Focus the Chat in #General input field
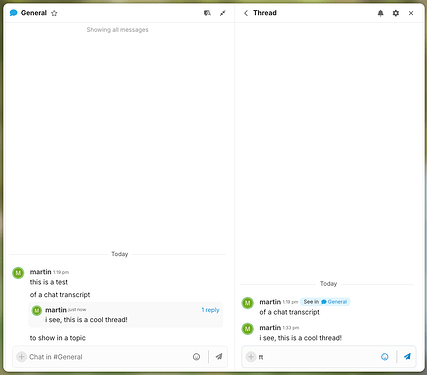 (x=108, y=357)
